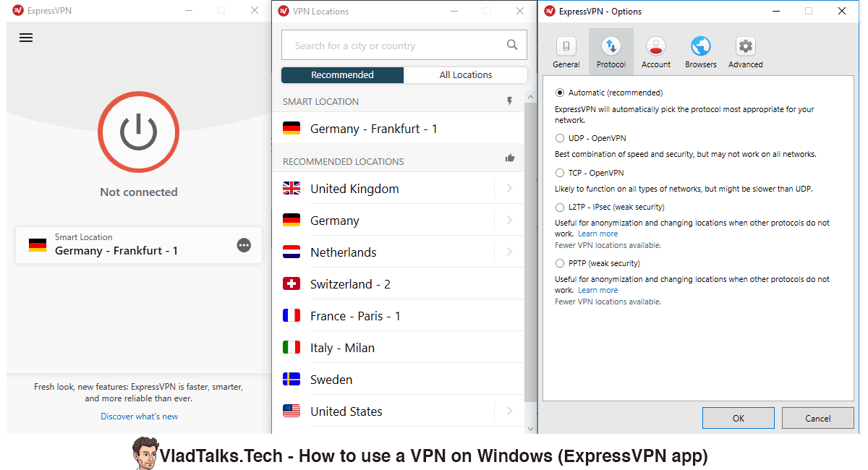The height and width of the screenshot is (470, 868).
Task: Expand the United States locations chevron
Action: [x=510, y=411]
